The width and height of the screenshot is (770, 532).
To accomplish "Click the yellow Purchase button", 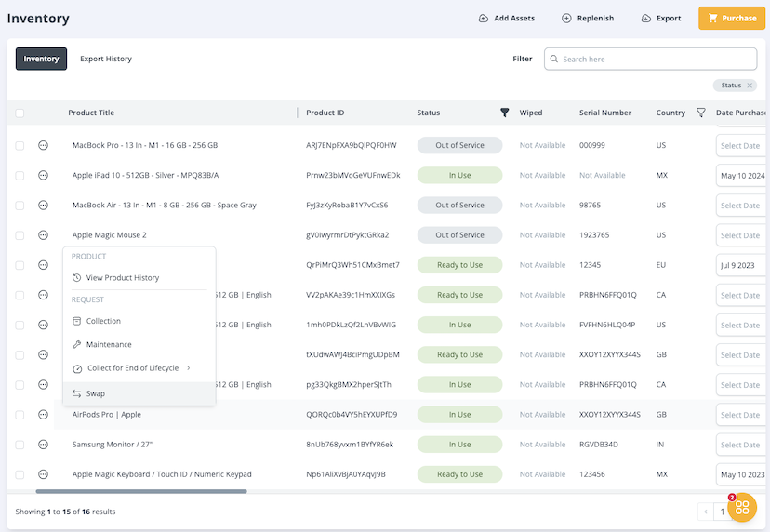I will click(731, 18).
